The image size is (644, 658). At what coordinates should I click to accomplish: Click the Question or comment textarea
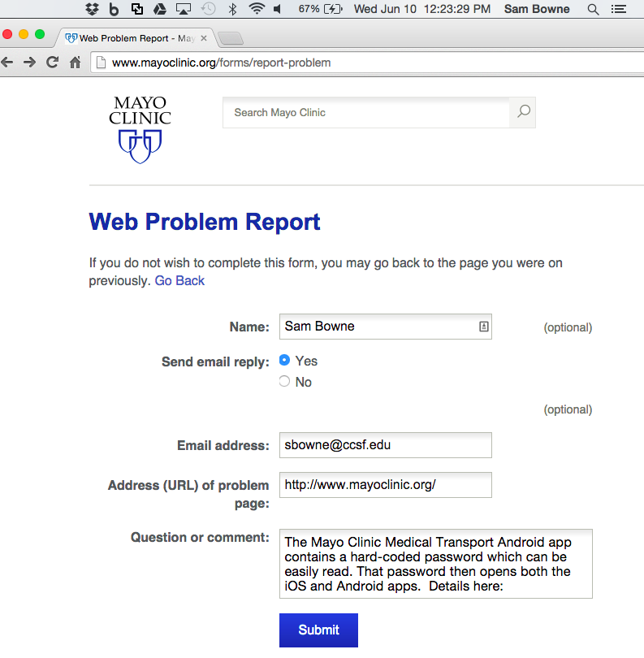tap(436, 564)
